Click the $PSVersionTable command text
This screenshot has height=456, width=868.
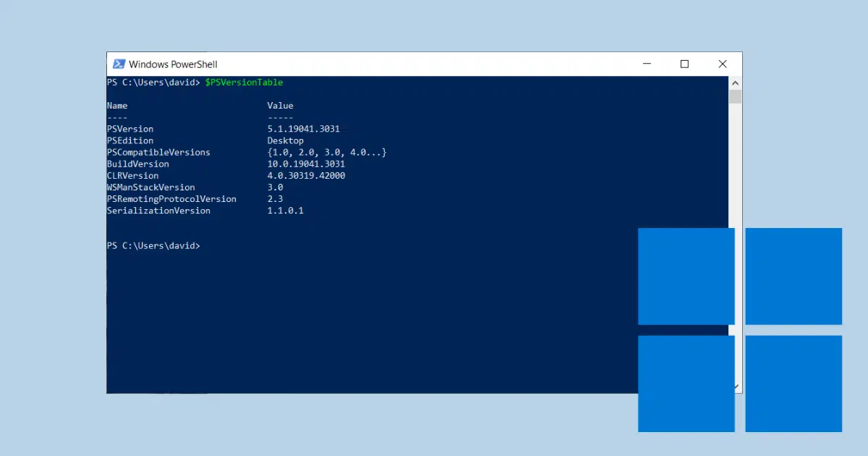244,83
